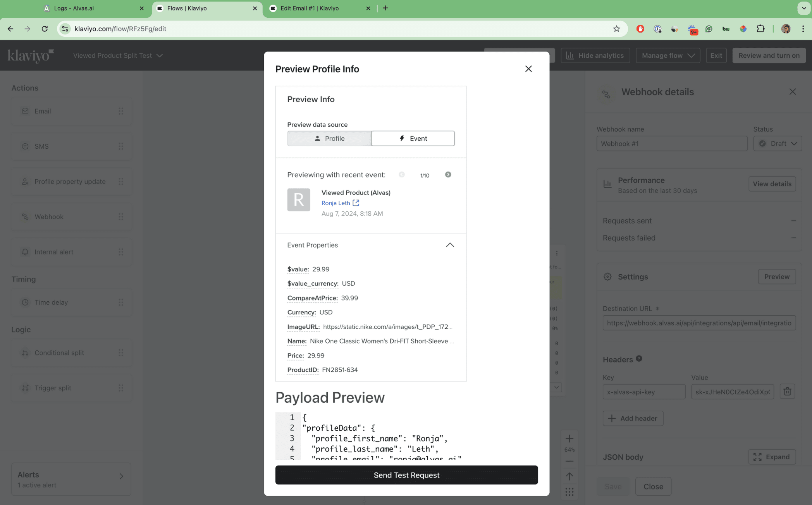The image size is (812, 505).
Task: Delete the x-alvas-api-key header trash icon
Action: (787, 392)
